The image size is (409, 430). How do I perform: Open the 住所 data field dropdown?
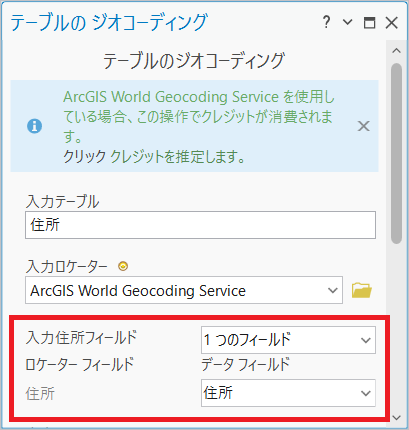(288, 393)
